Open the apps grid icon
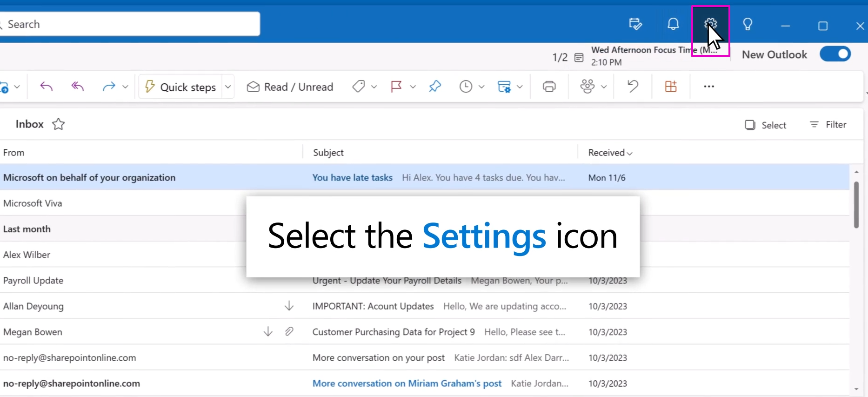 click(671, 87)
